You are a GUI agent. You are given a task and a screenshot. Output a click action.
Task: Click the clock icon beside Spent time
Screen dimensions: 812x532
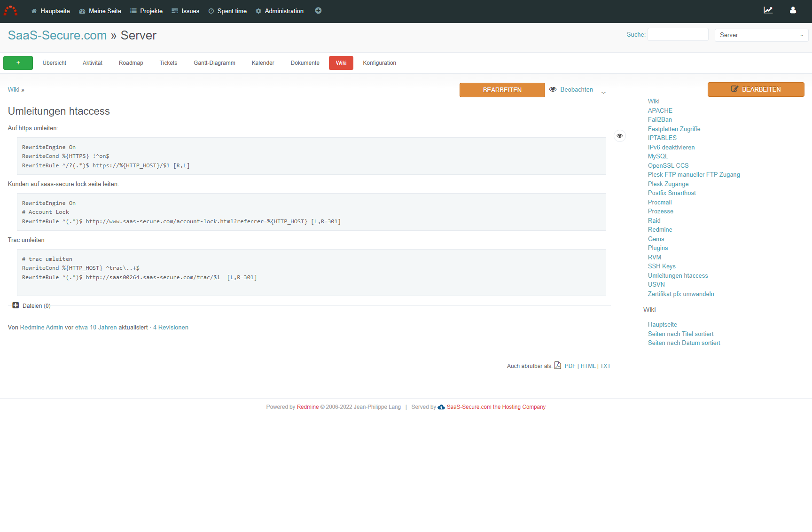click(x=210, y=10)
